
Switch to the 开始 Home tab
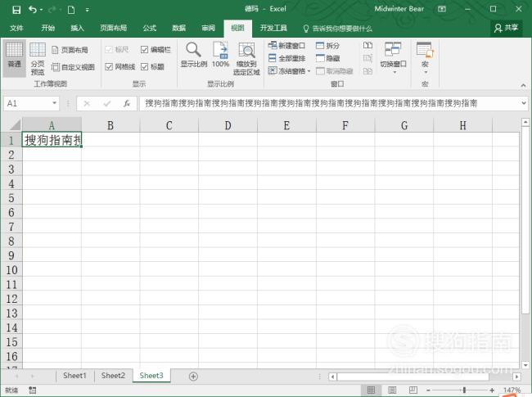[47, 28]
